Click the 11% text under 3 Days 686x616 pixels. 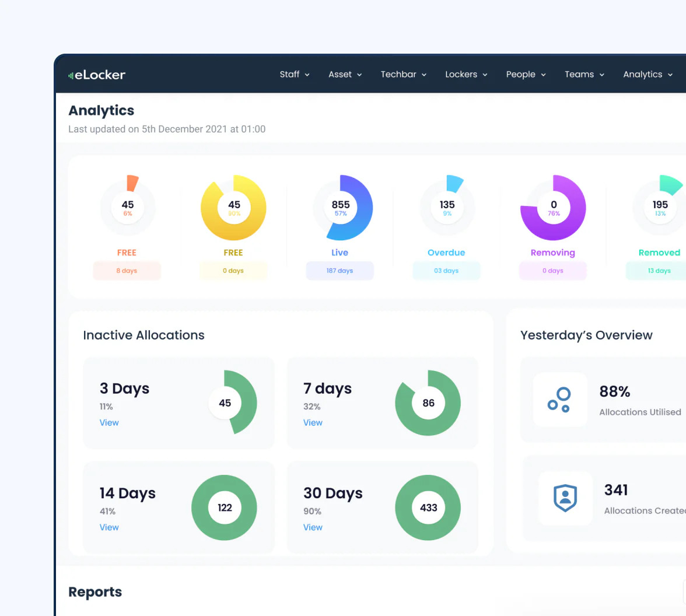[106, 407]
